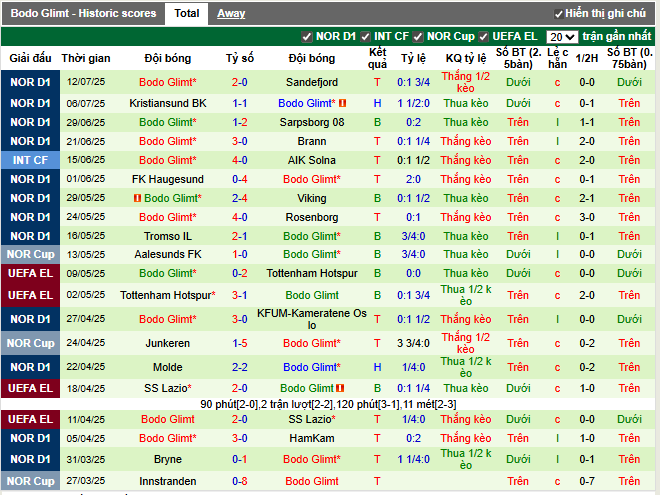
Task: Click the 1-1 score of Kristiansund match
Action: point(240,103)
